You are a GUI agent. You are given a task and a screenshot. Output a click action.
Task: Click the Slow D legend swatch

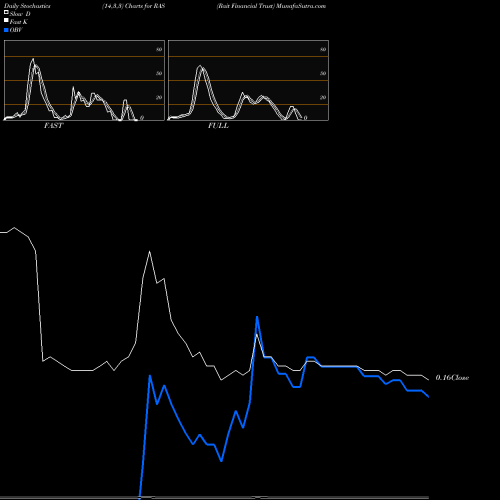coord(6,12)
